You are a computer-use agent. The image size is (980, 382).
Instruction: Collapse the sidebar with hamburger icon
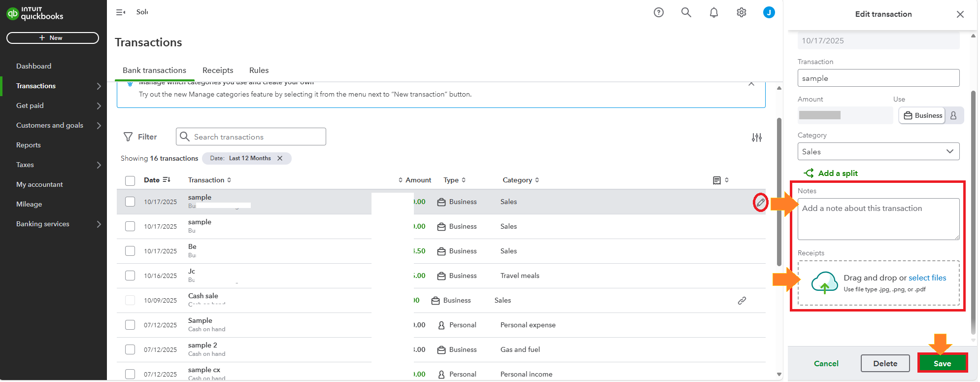pyautogui.click(x=121, y=12)
